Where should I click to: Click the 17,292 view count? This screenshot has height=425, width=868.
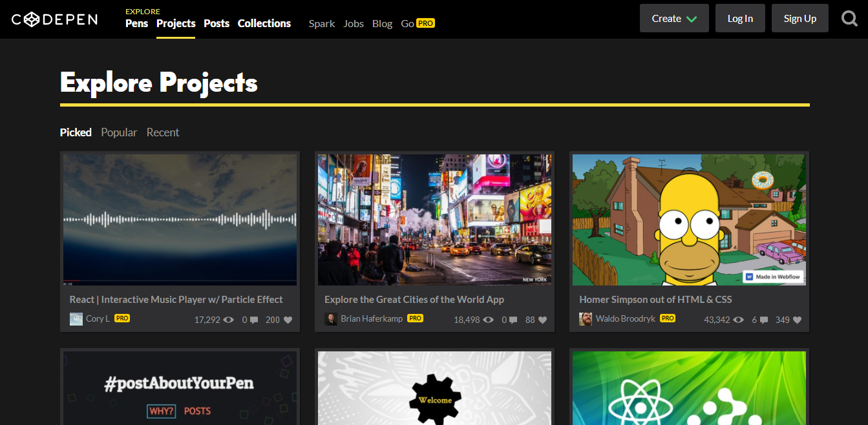tap(207, 320)
